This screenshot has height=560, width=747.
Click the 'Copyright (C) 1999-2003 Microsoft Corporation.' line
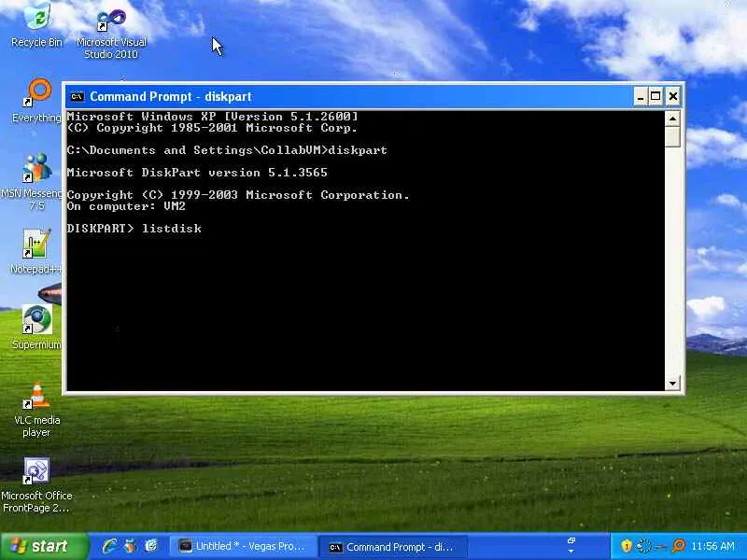(x=238, y=195)
